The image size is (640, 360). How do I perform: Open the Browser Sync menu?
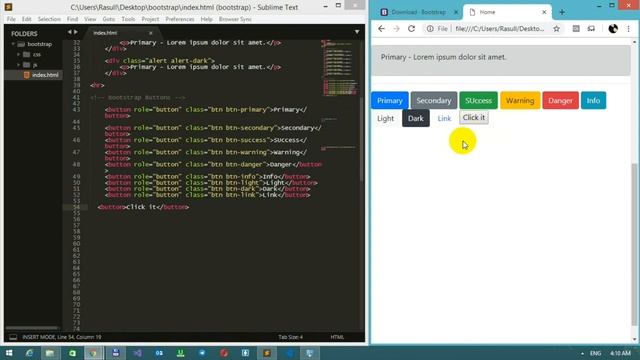point(235,19)
